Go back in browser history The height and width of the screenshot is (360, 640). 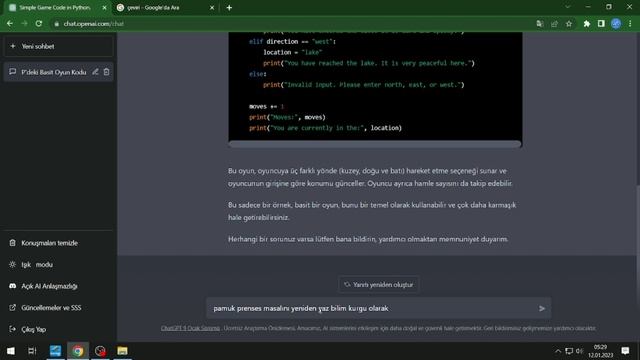[x=10, y=24]
